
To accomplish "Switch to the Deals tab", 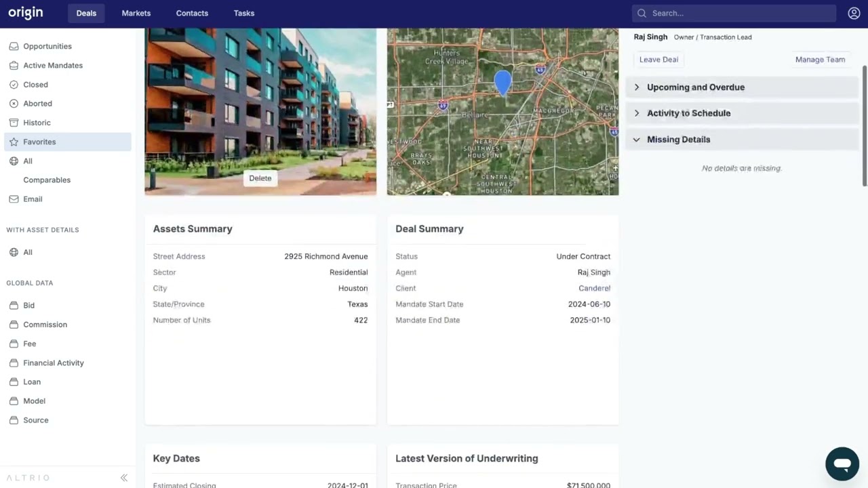I will [x=86, y=13].
